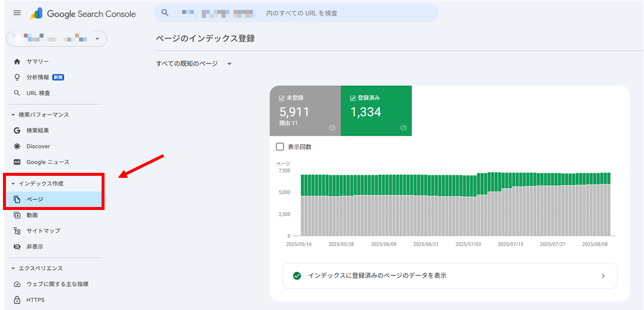Click green checkmark icon in indexed data row
Screen dimensions: 644x310
pyautogui.click(x=297, y=276)
